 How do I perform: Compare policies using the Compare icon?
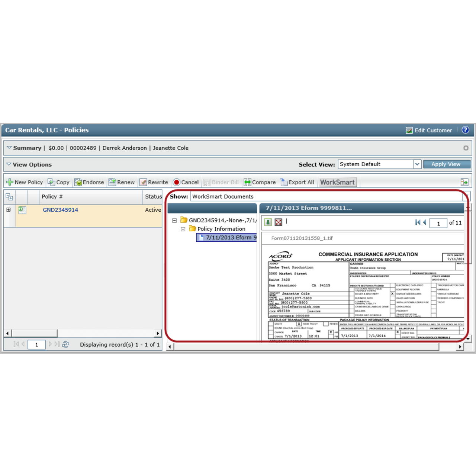coord(259,182)
